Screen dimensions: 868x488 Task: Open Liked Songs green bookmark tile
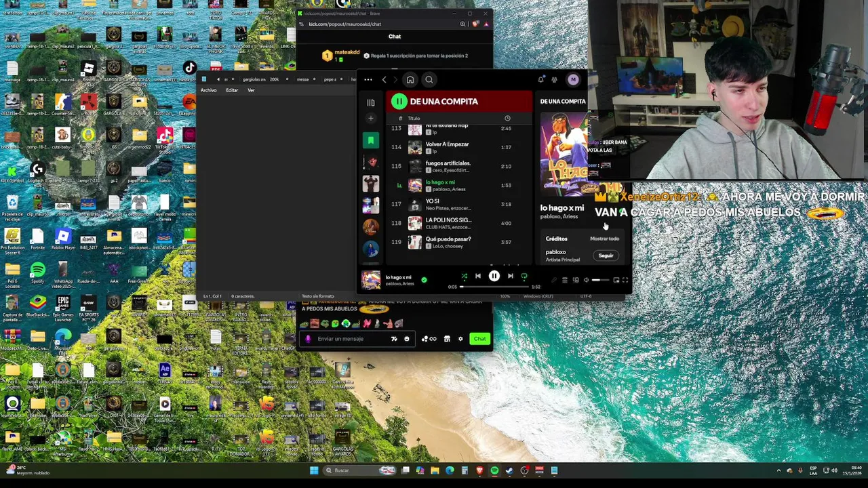pyautogui.click(x=370, y=140)
